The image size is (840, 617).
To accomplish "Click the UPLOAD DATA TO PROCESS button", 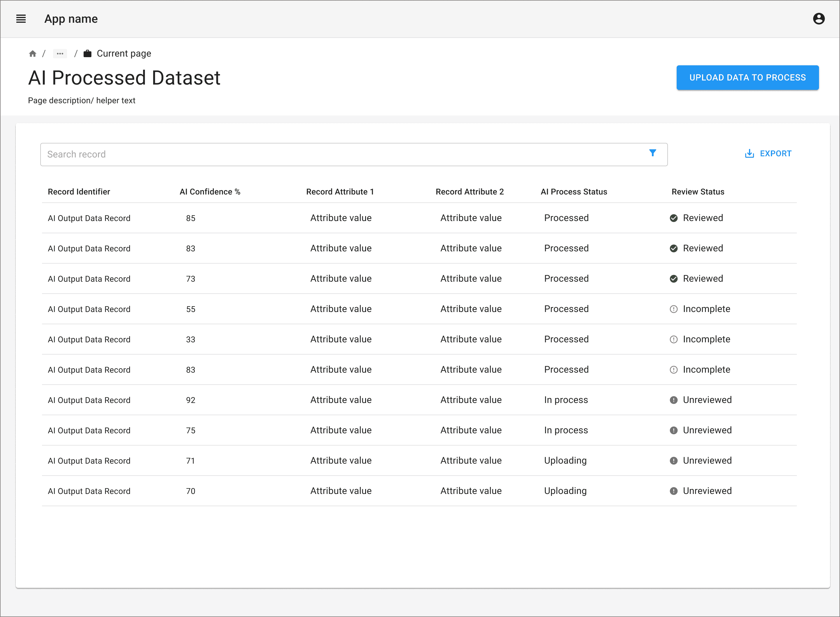I will pos(747,78).
